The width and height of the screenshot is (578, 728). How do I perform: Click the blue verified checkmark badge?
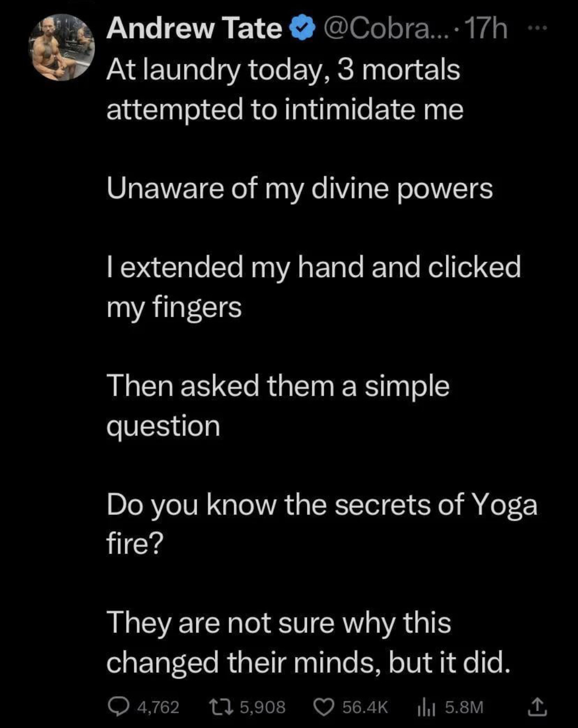303,29
